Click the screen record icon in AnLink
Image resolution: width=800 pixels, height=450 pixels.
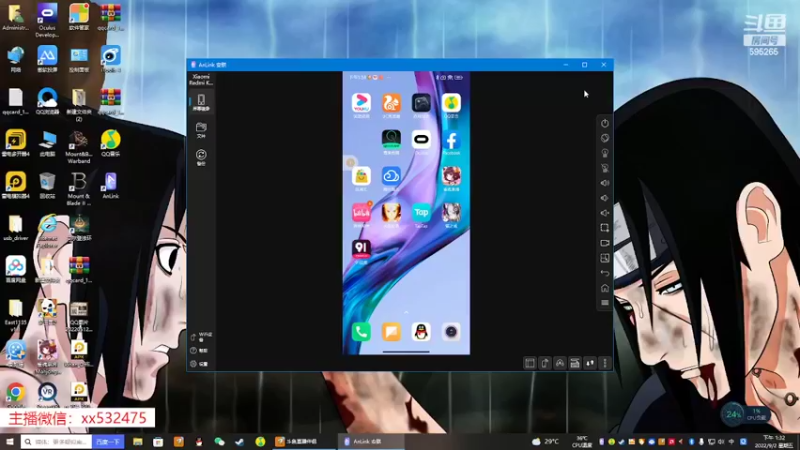[605, 243]
